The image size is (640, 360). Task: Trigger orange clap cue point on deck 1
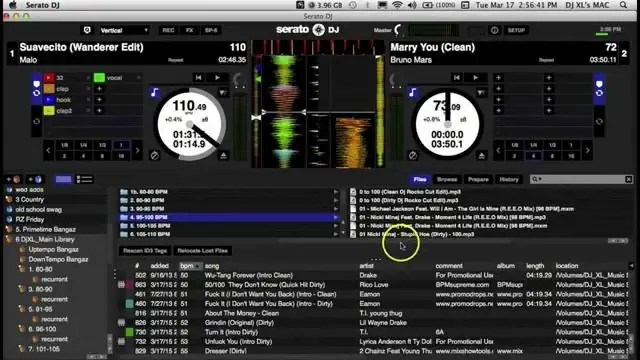tap(49, 89)
